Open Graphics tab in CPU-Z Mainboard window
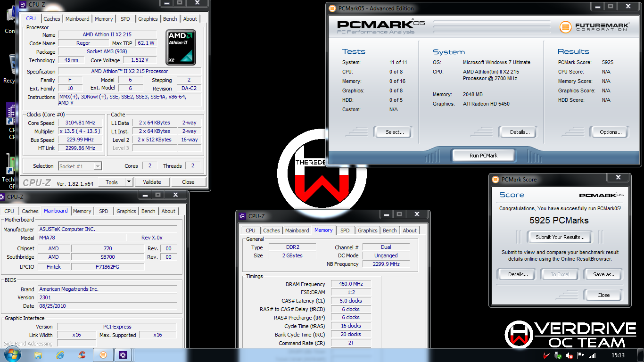 point(126,211)
